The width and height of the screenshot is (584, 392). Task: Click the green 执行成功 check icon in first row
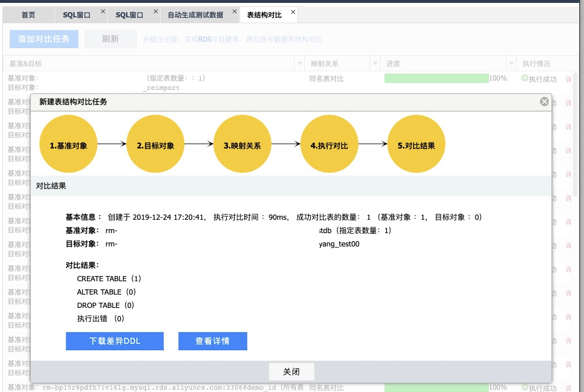tap(525, 78)
